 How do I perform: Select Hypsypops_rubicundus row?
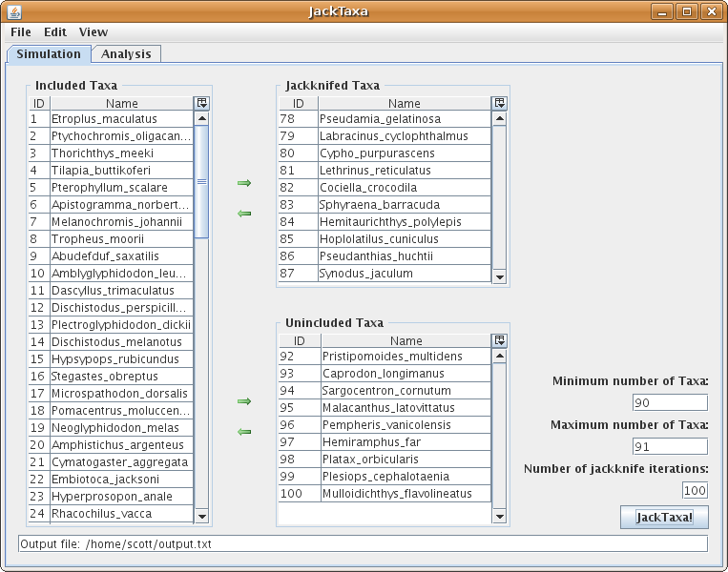tap(111, 359)
